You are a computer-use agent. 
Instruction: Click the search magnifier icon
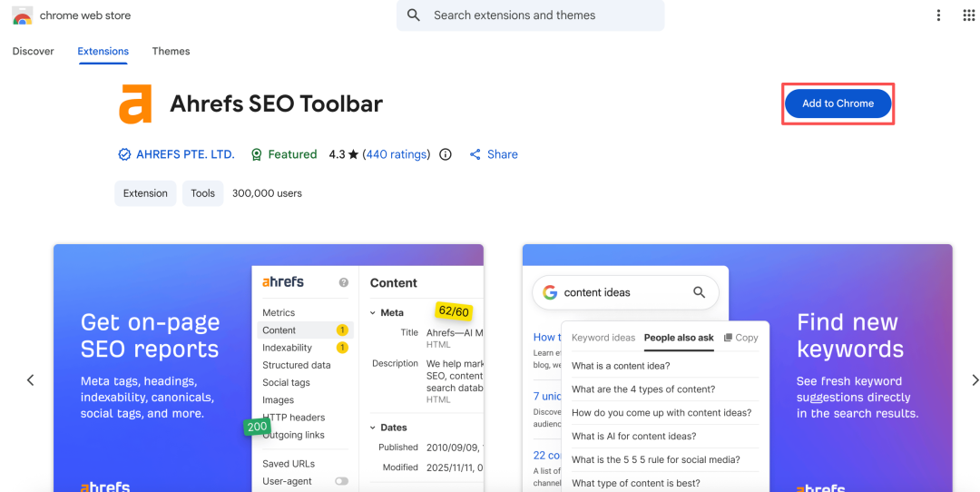(414, 15)
